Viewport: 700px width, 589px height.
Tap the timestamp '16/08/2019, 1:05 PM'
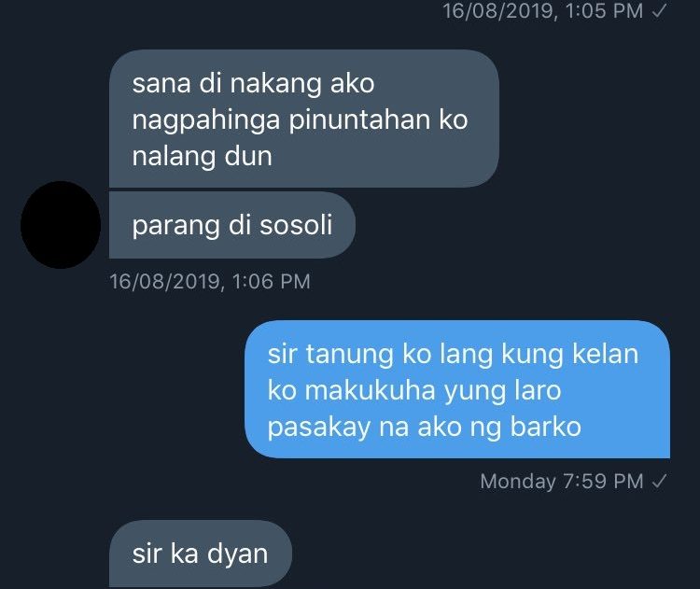(542, 11)
